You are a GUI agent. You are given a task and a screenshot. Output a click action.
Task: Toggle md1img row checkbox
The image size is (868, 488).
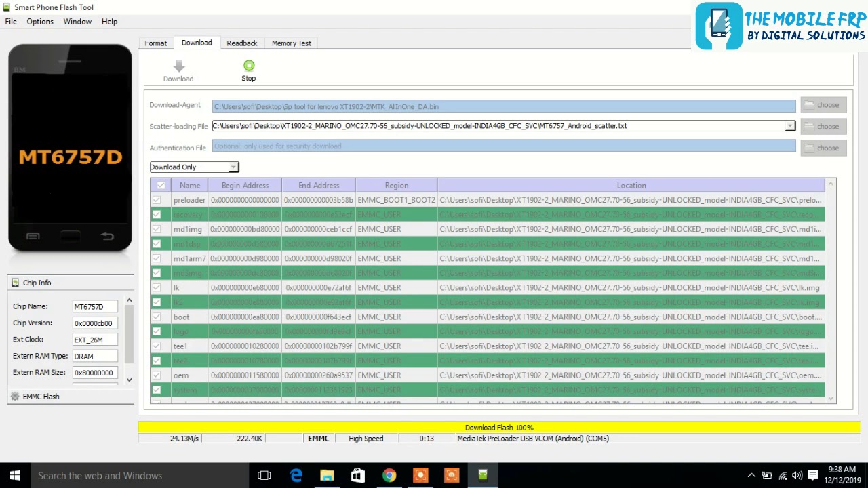click(157, 229)
